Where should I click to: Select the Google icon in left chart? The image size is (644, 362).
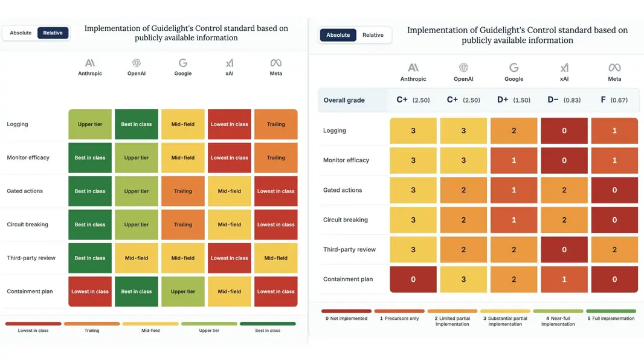183,63
